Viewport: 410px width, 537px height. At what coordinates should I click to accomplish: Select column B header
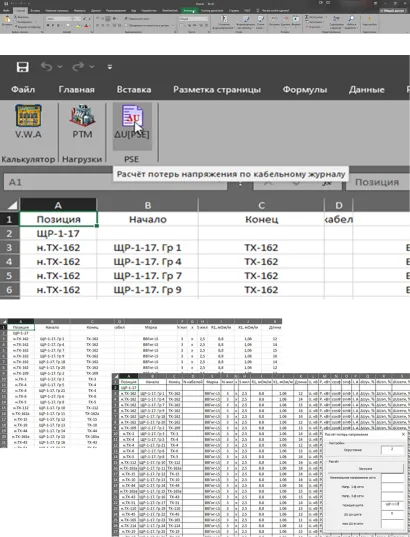click(x=148, y=205)
